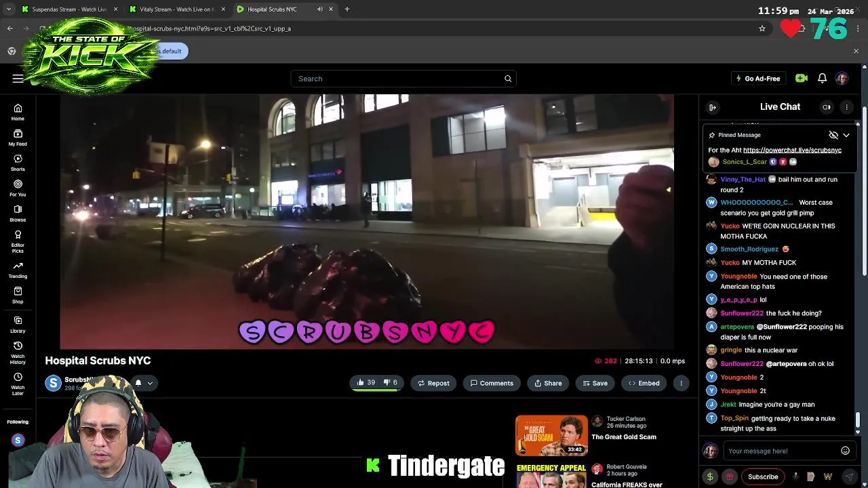Open live chat three-dot options menu
The width and height of the screenshot is (868, 488).
click(846, 107)
